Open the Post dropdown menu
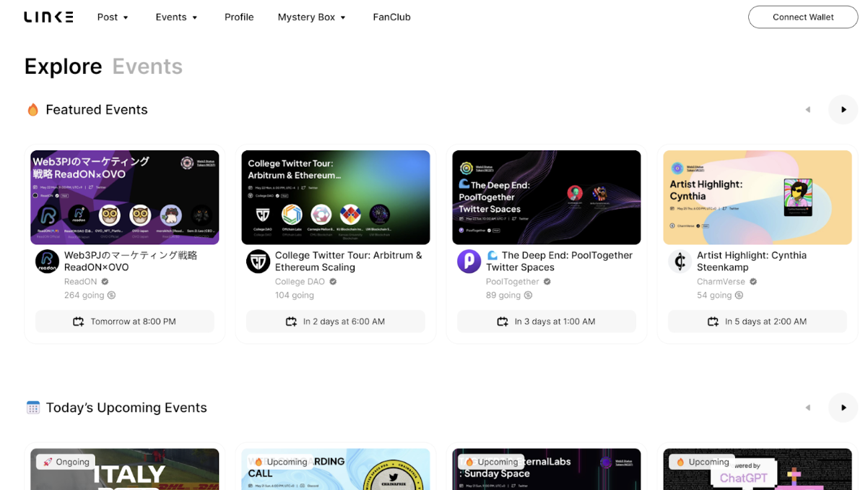This screenshot has width=868, height=490. point(113,17)
